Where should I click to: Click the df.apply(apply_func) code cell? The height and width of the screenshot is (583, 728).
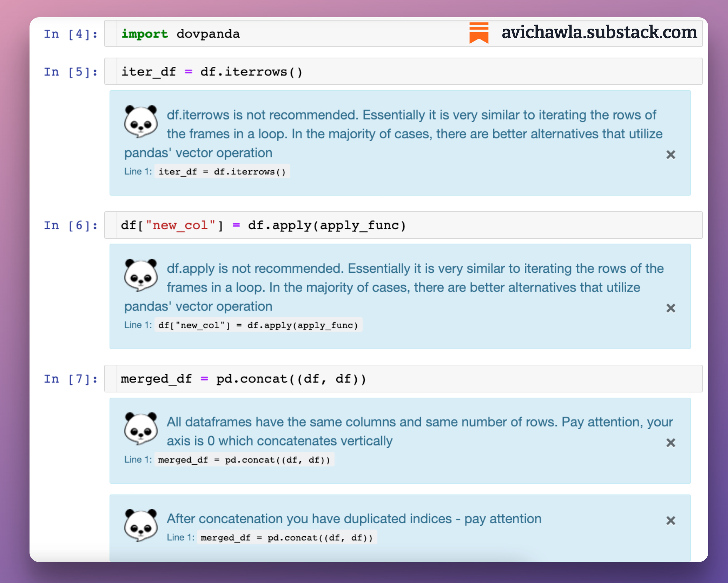click(439, 225)
